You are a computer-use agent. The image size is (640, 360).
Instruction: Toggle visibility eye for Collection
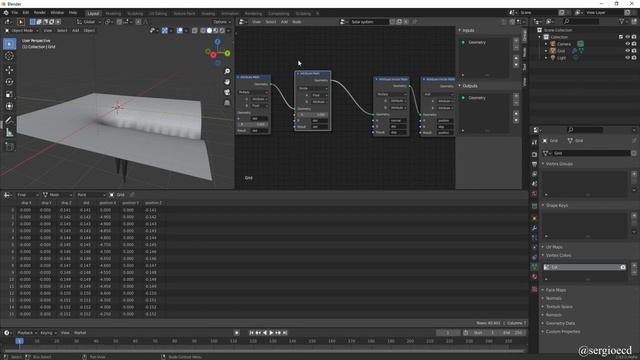pyautogui.click(x=628, y=37)
